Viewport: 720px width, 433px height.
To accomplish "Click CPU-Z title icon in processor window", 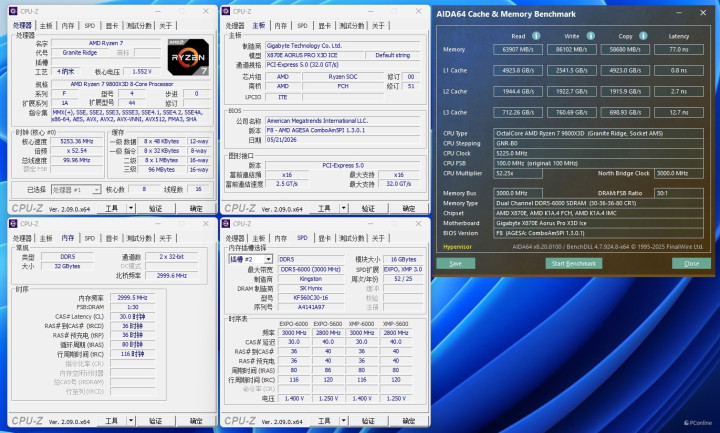I will coord(13,11).
